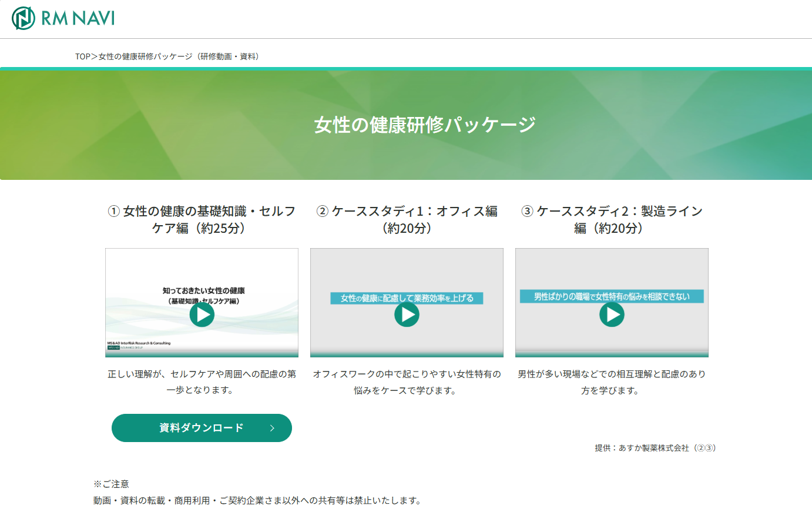Click the description 正しい理解が、セルフケアや周囲への配慮の第一歩

coord(202,382)
